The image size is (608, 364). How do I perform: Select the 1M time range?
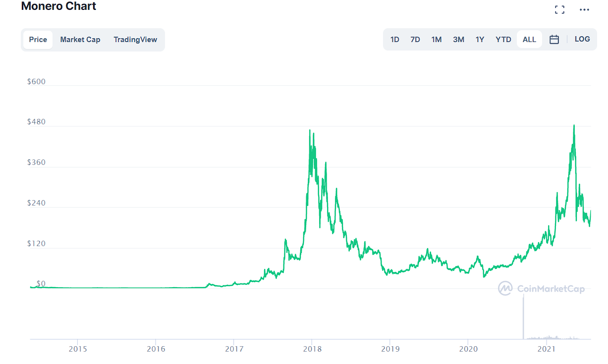437,40
